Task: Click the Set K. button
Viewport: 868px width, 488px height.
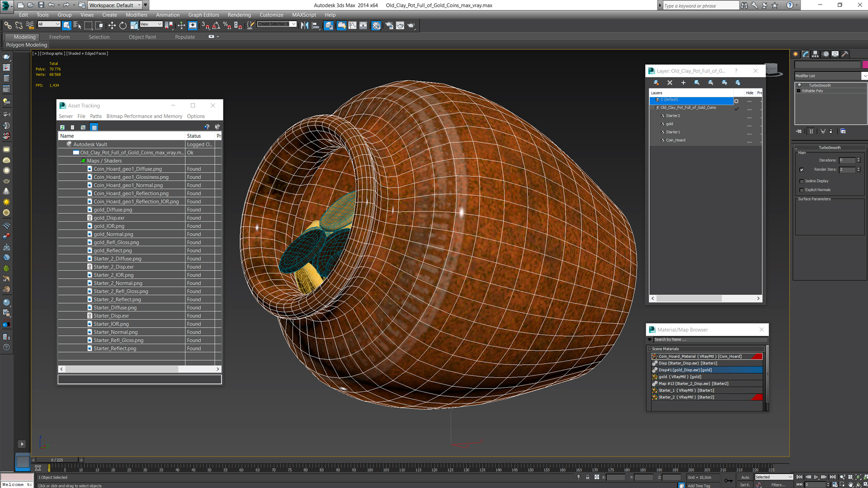Action: click(x=745, y=485)
